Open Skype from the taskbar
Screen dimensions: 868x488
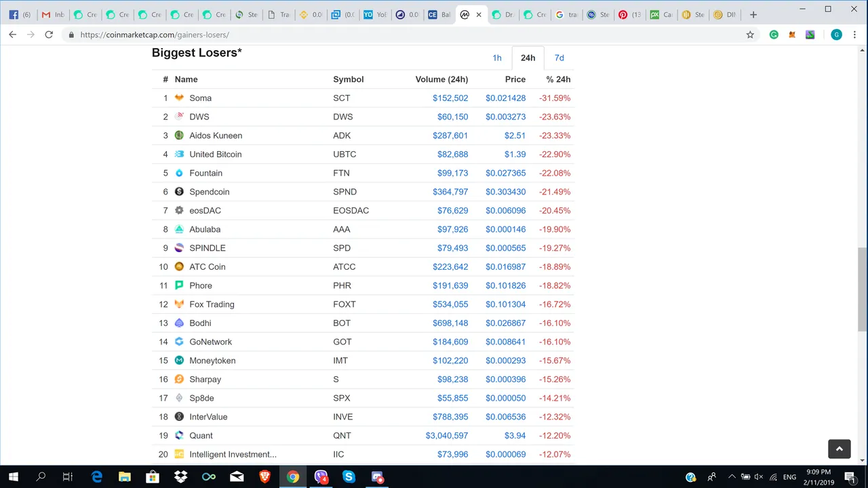pyautogui.click(x=349, y=477)
